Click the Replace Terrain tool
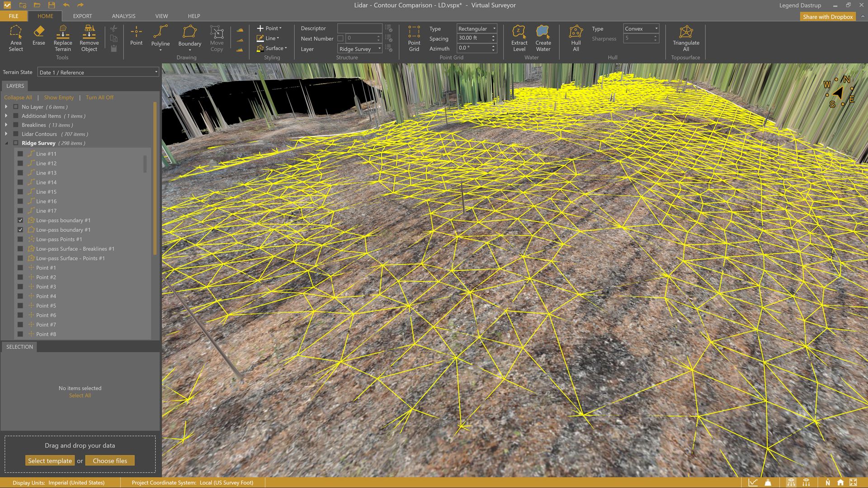The image size is (868, 488). click(x=63, y=38)
